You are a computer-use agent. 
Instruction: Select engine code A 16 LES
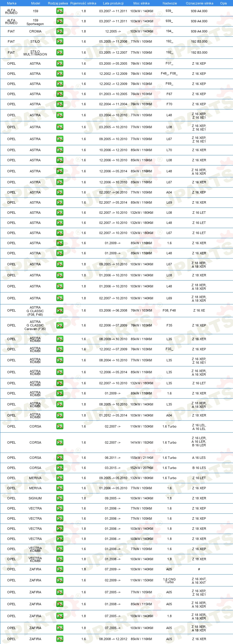point(199,458)
